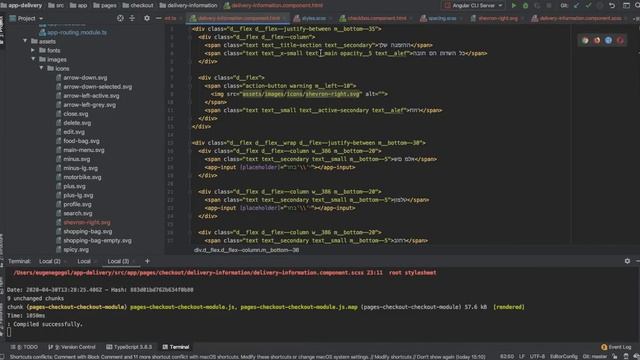This screenshot has width=640, height=360.
Task: Select arrow-left-grey.svg file
Action: 89,105
